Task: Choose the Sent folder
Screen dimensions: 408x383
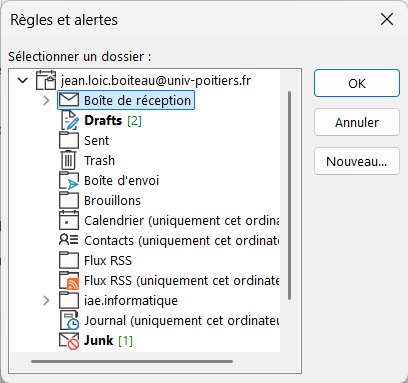Action: click(x=96, y=140)
